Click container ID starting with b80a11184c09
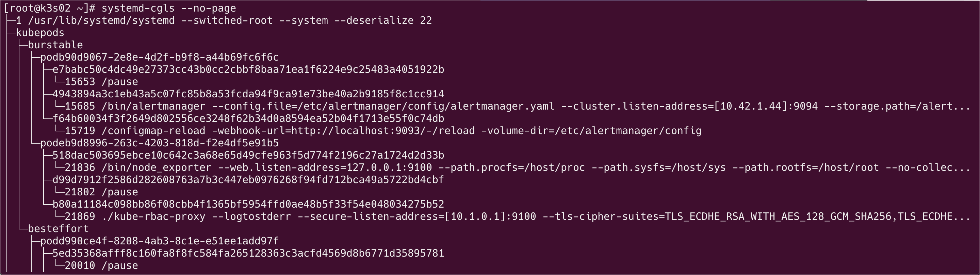The width and height of the screenshot is (980, 275). tap(248, 204)
